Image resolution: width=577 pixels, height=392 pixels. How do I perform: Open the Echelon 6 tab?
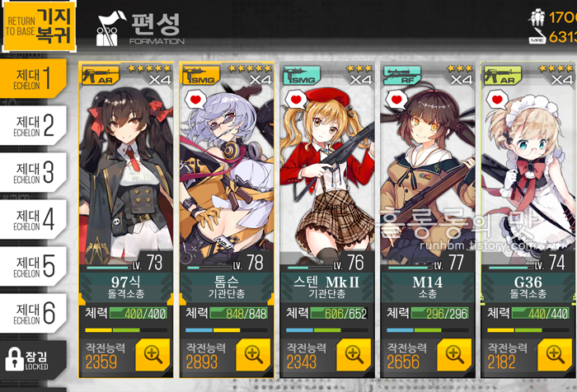33,313
